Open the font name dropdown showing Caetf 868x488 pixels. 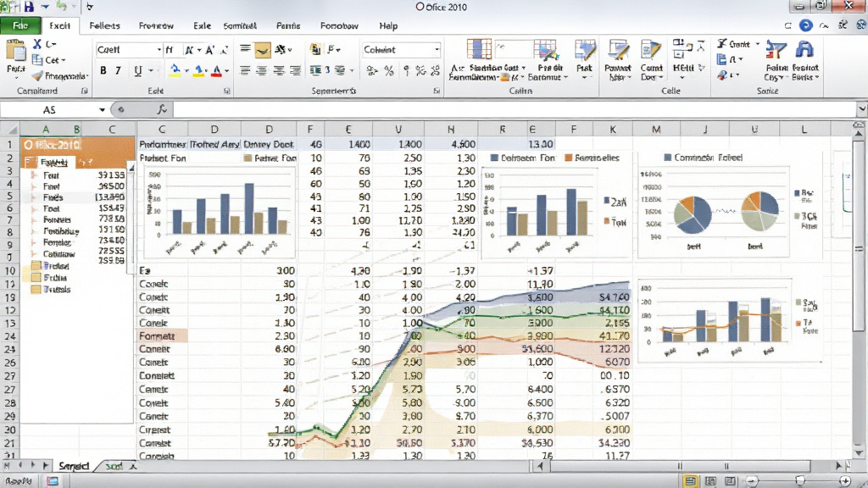[x=159, y=50]
